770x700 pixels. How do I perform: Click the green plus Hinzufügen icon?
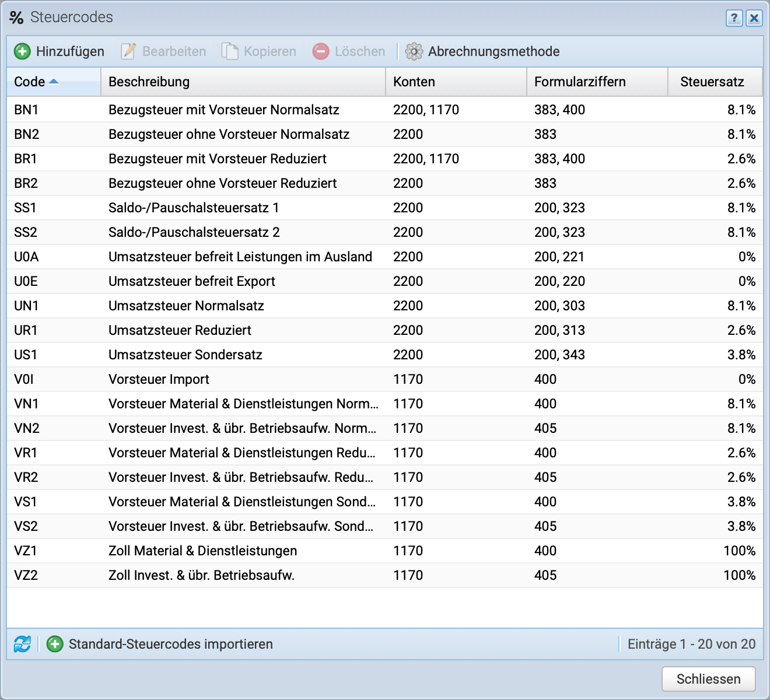22,51
